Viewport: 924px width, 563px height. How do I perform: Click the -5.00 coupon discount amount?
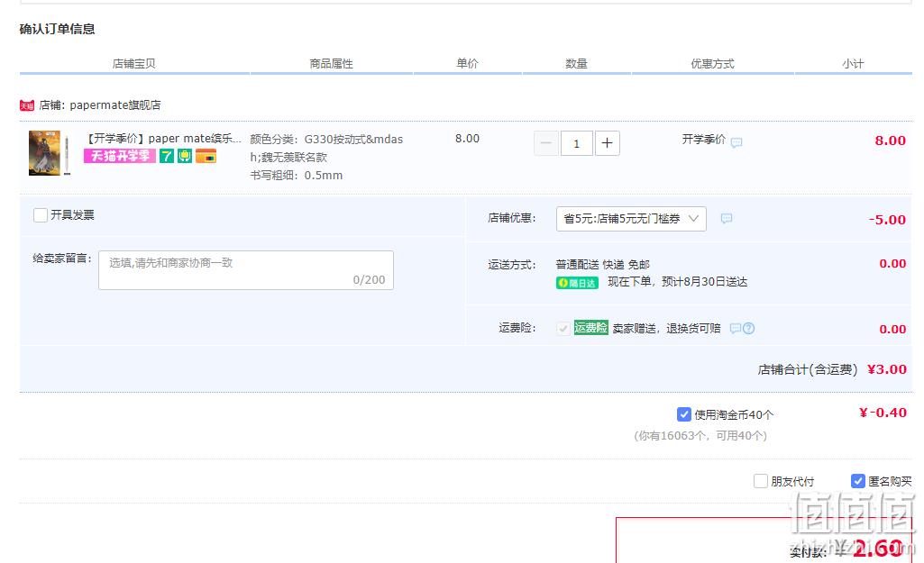tap(887, 220)
